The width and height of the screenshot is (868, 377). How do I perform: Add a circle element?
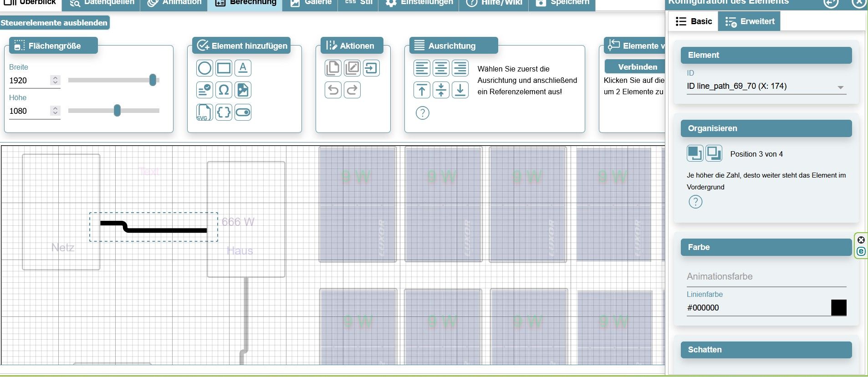[x=204, y=68]
